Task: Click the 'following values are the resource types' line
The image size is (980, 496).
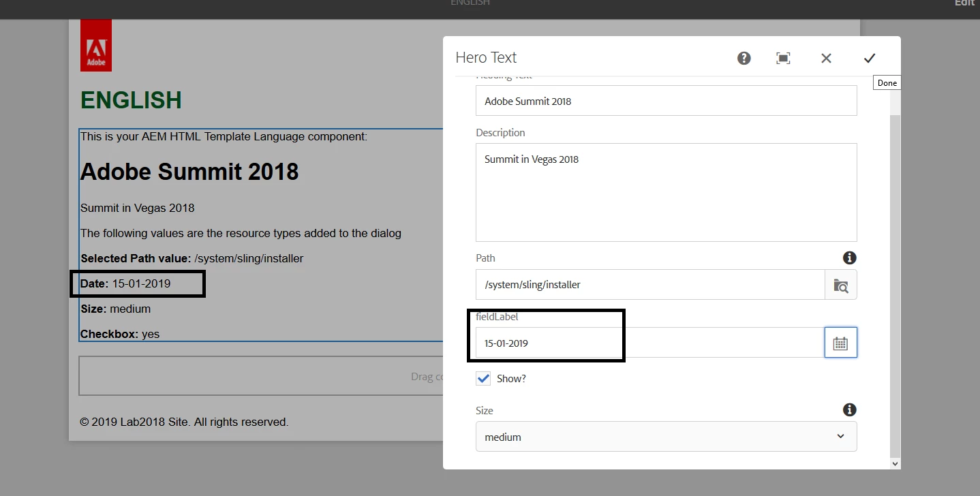Action: point(241,233)
